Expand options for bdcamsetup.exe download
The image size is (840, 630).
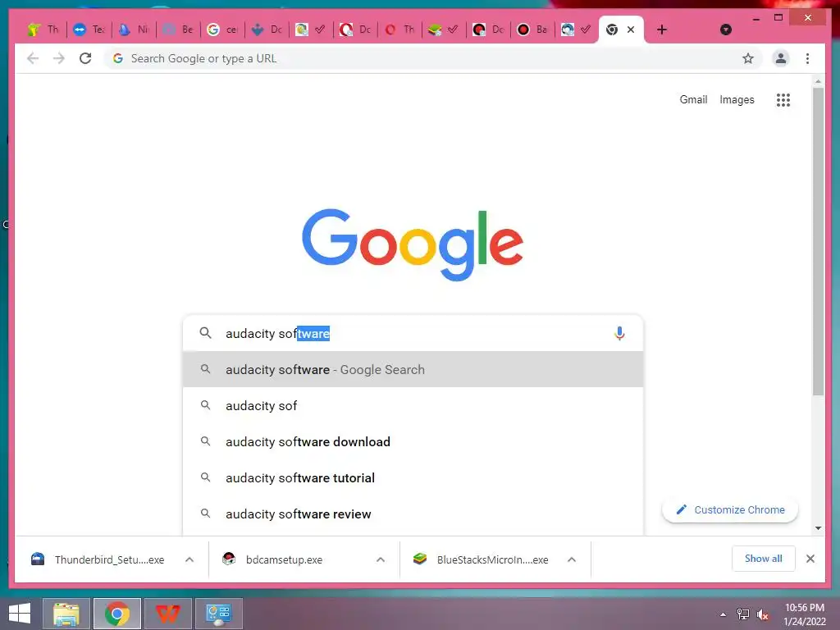[x=381, y=559]
